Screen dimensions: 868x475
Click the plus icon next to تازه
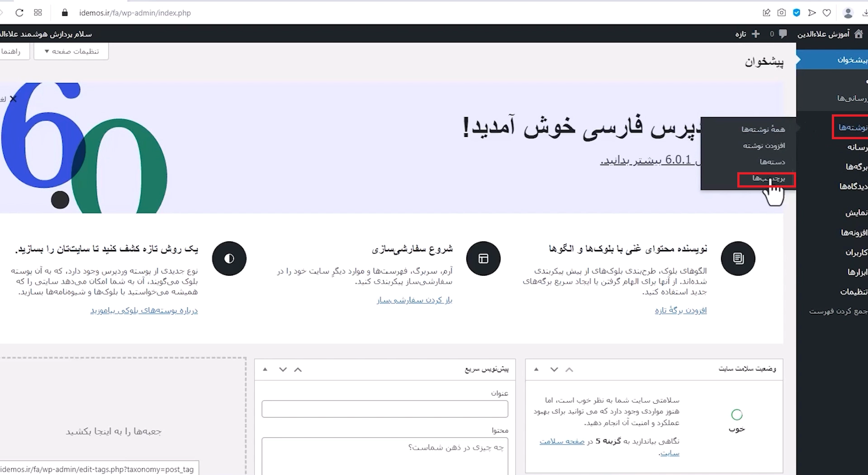(756, 34)
